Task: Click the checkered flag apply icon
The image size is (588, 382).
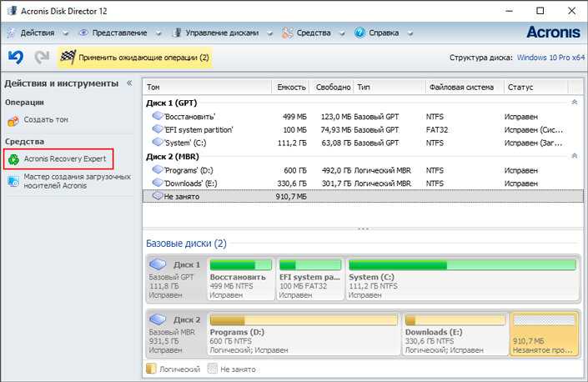Action: point(68,58)
